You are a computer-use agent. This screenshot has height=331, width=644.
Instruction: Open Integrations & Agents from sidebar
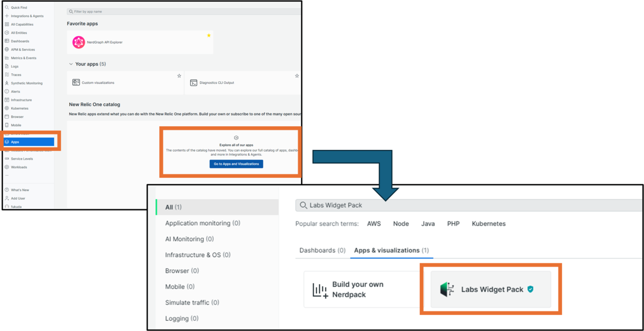[x=27, y=16]
